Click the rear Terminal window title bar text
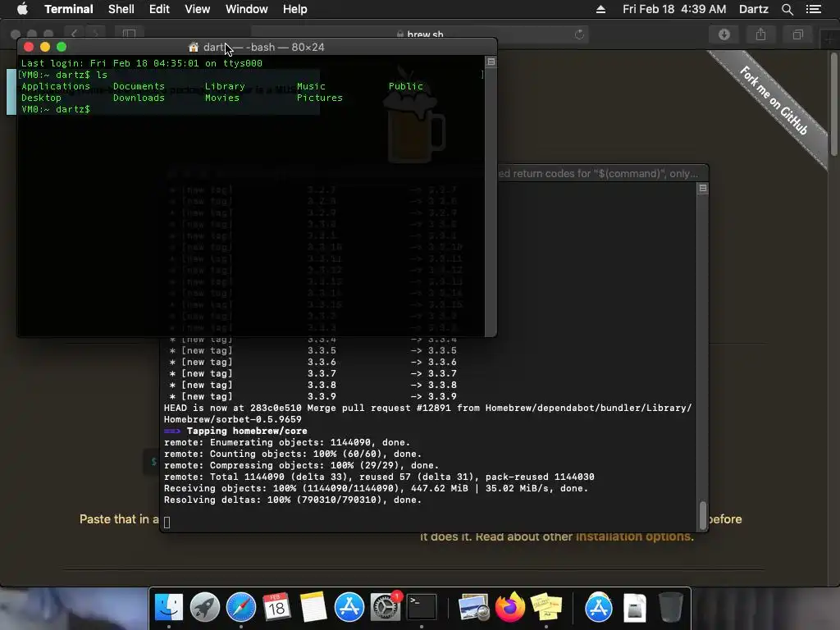The height and width of the screenshot is (630, 840). pyautogui.click(x=597, y=174)
